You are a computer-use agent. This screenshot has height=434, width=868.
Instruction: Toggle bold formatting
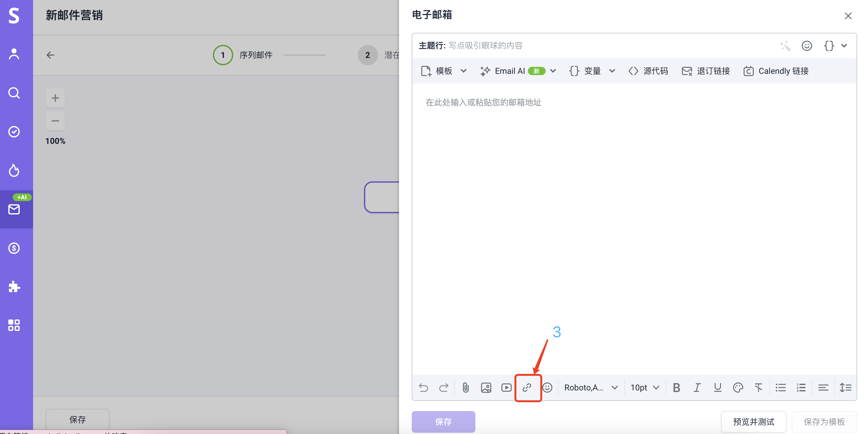coord(676,388)
